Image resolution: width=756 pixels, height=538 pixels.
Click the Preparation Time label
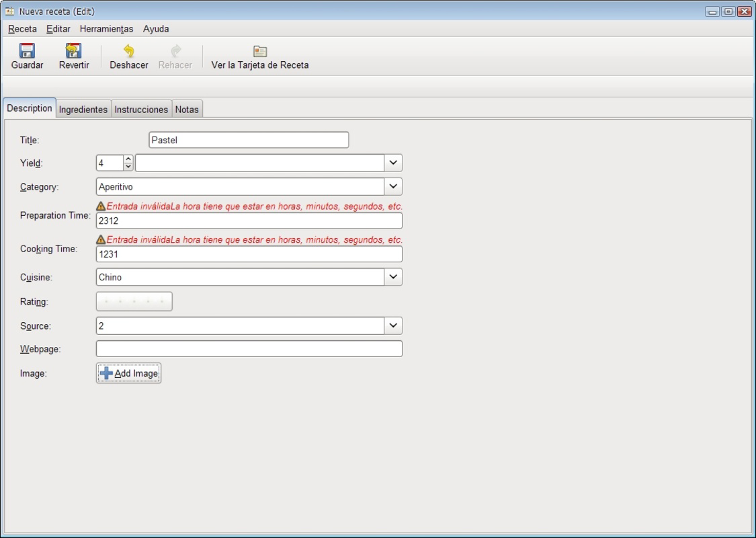click(x=55, y=215)
